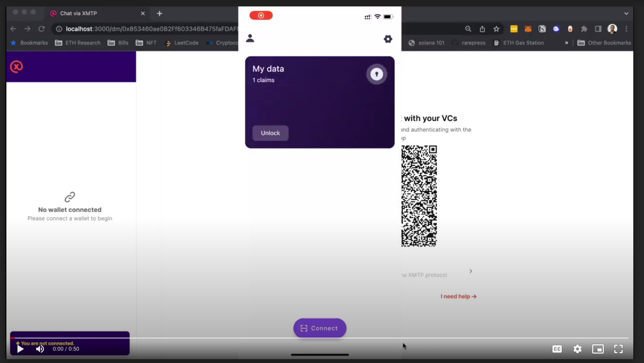Click the Unlock button on My data card
The image size is (644, 363).
[270, 133]
